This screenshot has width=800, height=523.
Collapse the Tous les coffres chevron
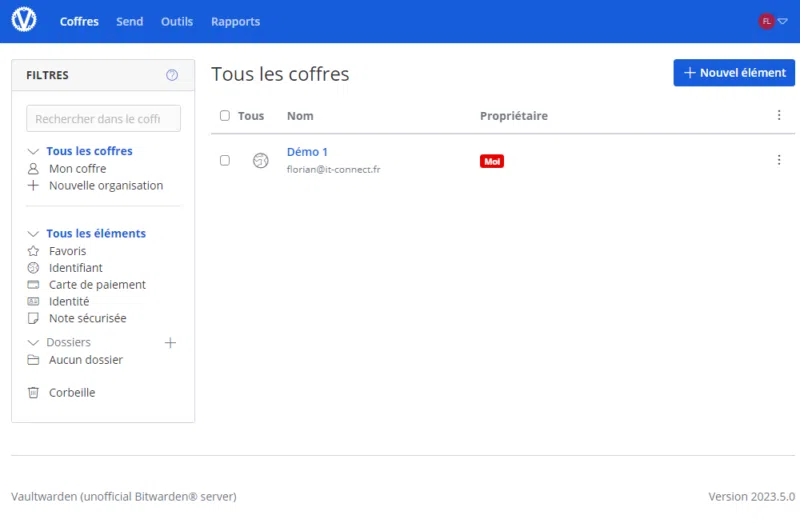point(33,152)
